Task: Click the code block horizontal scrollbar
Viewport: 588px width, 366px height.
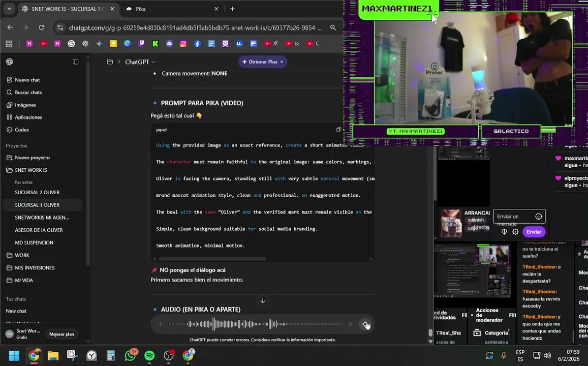Action: 212,259
